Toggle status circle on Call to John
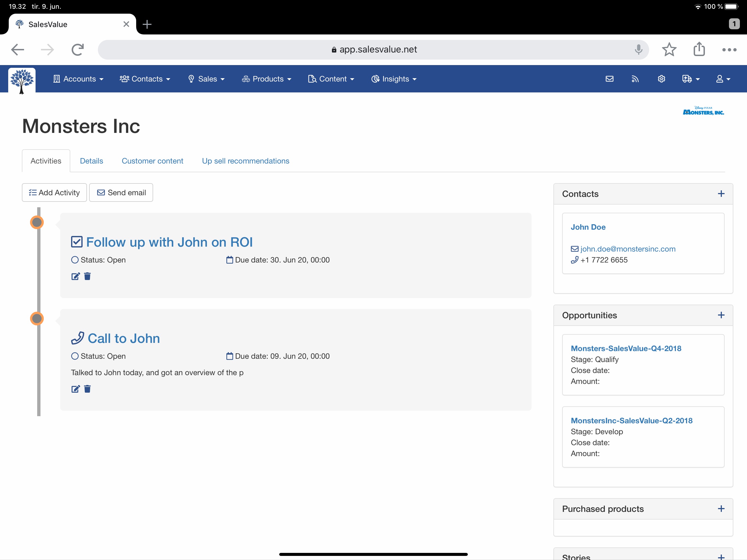 tap(75, 356)
